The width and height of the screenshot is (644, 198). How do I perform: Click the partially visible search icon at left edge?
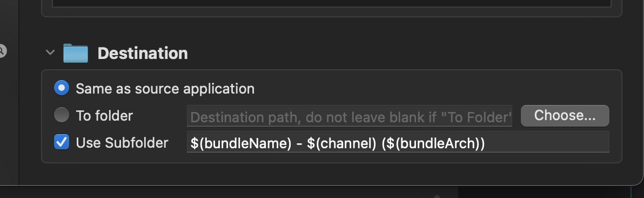3,51
